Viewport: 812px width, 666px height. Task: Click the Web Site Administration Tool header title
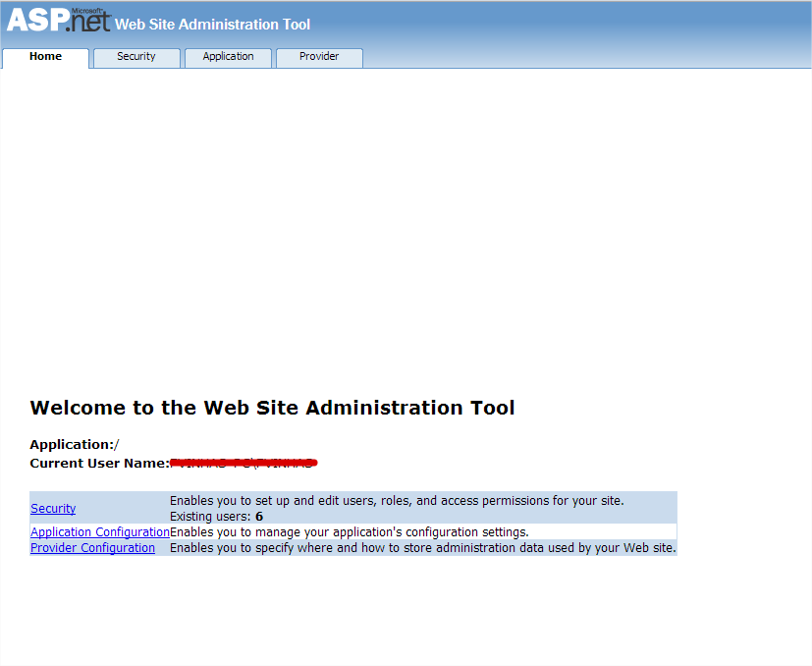pyautogui.click(x=212, y=25)
